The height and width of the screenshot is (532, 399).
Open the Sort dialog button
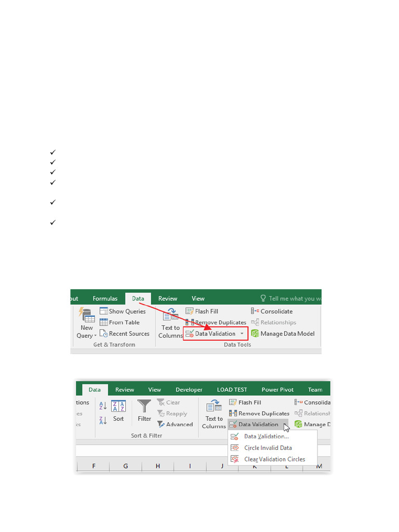tap(118, 411)
